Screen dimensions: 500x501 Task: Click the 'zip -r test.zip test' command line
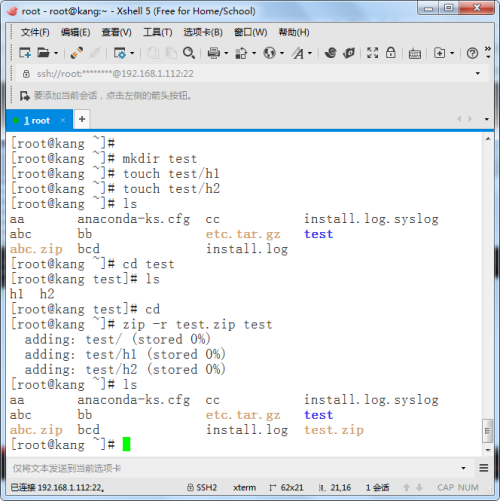[x=197, y=325]
